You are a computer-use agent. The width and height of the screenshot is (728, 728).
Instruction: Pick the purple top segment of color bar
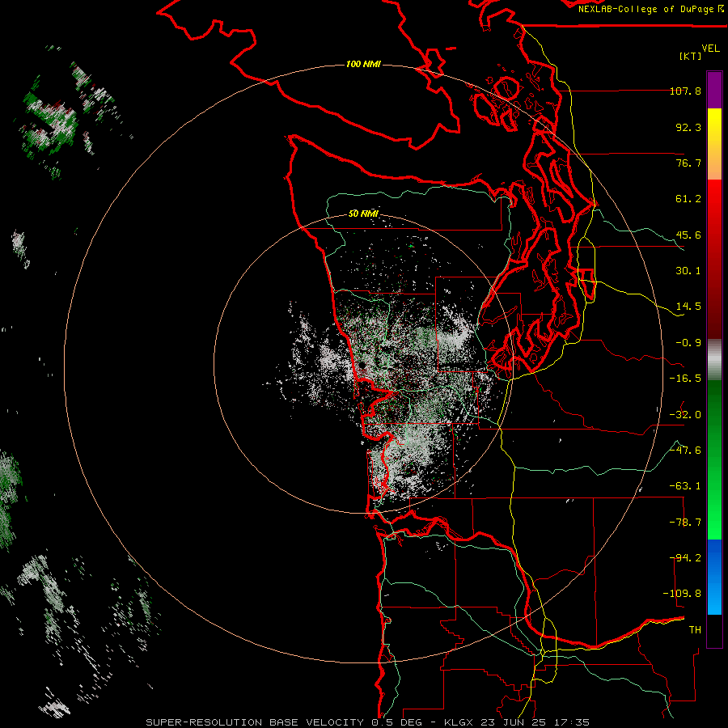click(714, 90)
